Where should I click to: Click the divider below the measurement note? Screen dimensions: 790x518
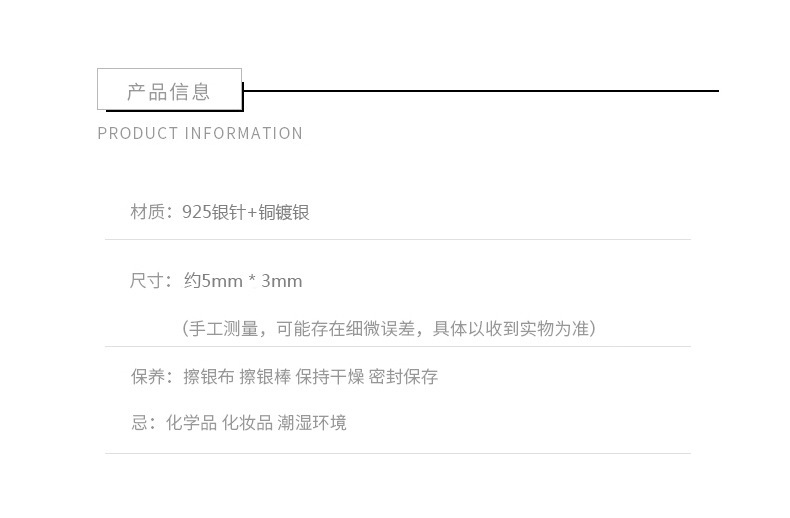point(397,347)
